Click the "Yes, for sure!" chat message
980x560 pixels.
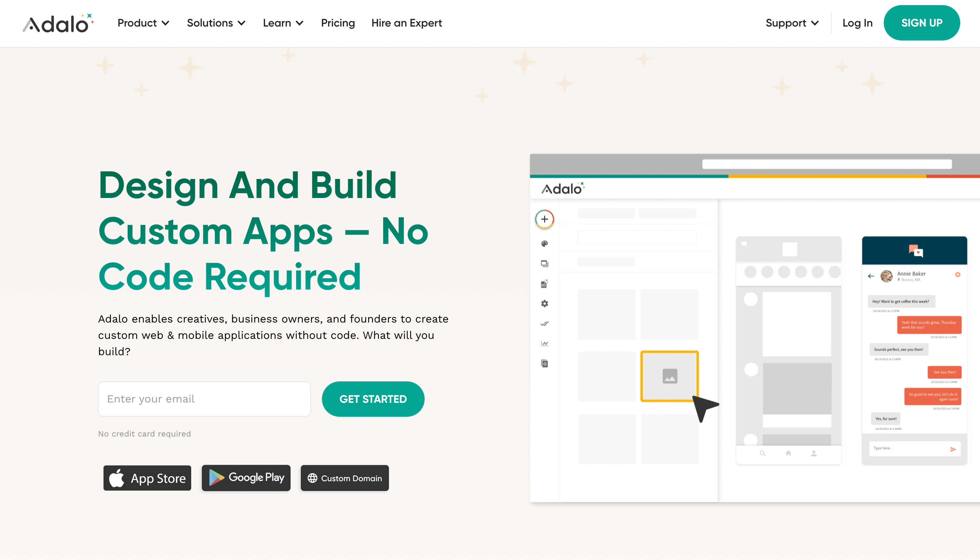[886, 419]
